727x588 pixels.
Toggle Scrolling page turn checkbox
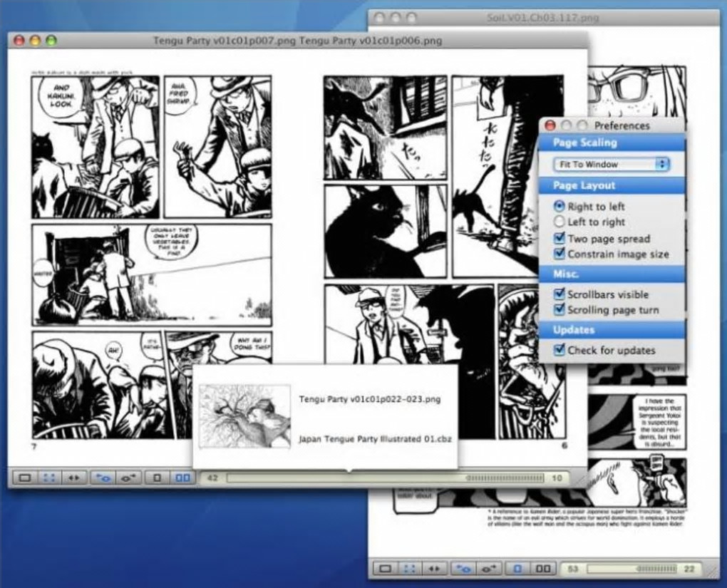point(560,309)
